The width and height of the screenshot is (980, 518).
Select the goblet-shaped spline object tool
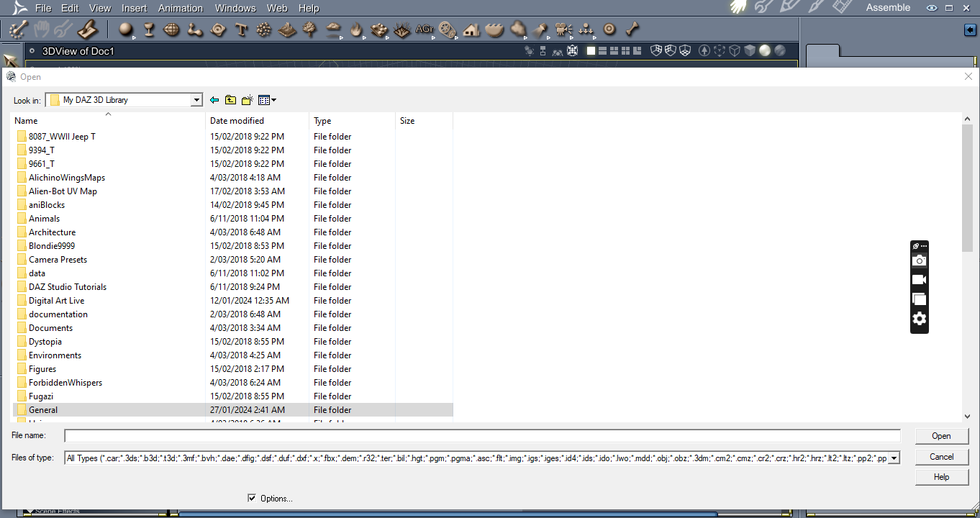click(149, 29)
